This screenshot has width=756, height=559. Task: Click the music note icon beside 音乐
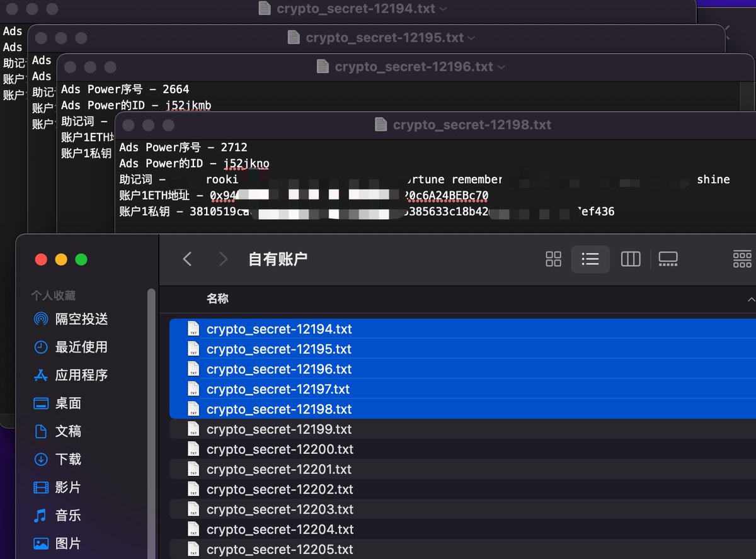(x=40, y=515)
